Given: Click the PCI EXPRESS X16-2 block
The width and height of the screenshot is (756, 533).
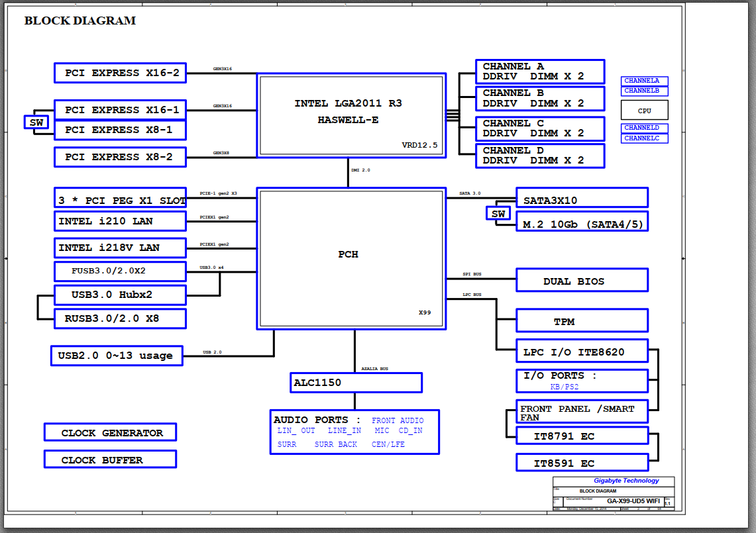Looking at the screenshot, I should tap(120, 73).
